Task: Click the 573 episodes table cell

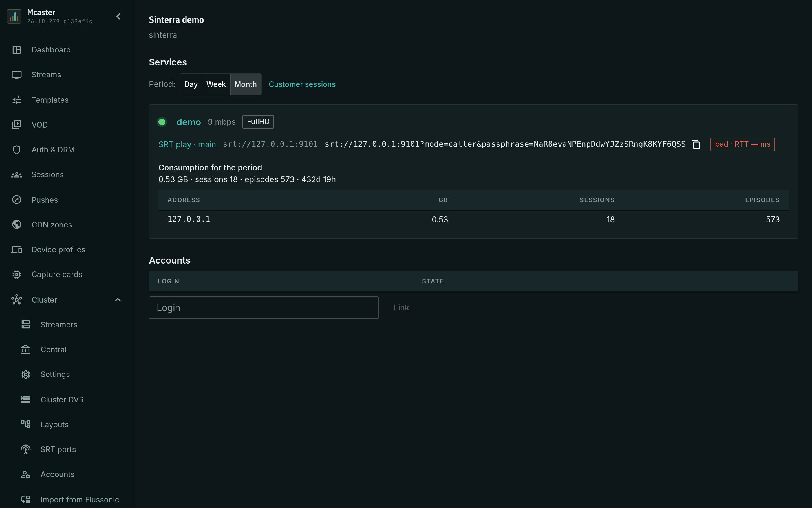Action: point(773,220)
